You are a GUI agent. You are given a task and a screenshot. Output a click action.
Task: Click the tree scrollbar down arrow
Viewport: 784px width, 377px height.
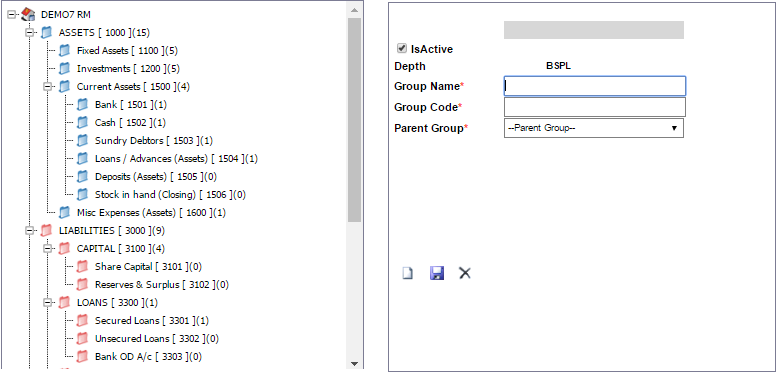point(354,364)
